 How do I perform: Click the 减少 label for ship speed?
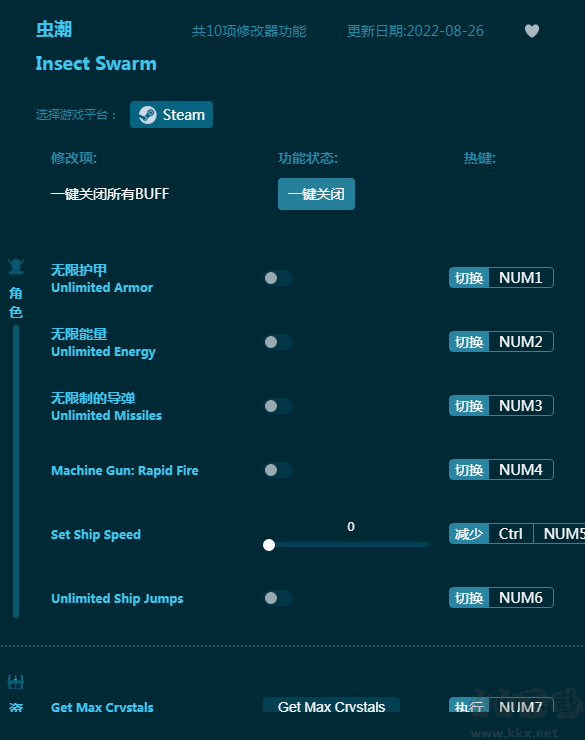[469, 534]
